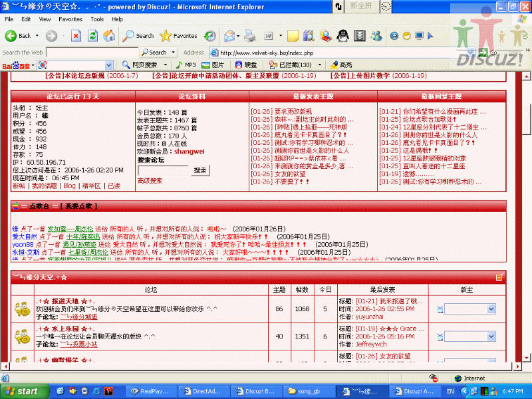Open the 高级搜索 advanced search link
The width and height of the screenshot is (532, 399).
pos(150,181)
